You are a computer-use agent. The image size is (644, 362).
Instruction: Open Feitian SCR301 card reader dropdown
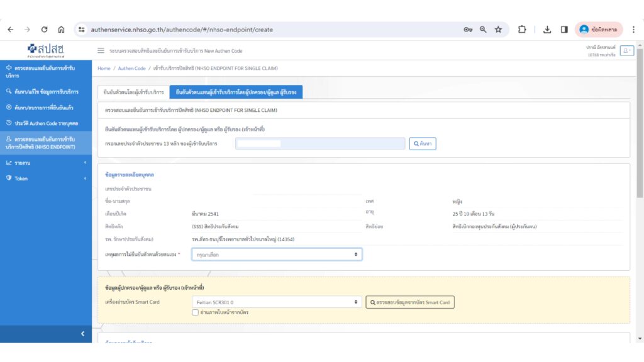(x=277, y=302)
